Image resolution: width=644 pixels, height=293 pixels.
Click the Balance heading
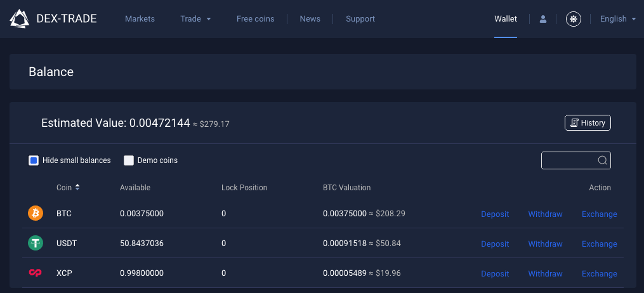[51, 72]
